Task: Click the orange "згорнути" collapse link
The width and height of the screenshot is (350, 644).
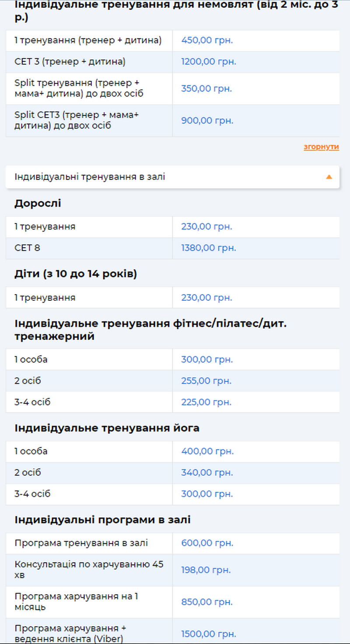Action: coord(321,147)
